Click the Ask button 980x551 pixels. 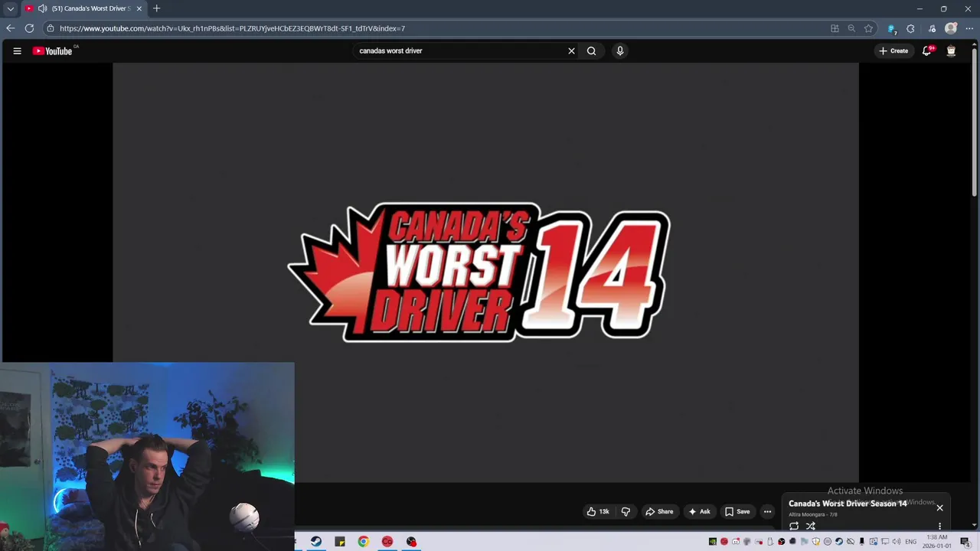click(x=699, y=511)
